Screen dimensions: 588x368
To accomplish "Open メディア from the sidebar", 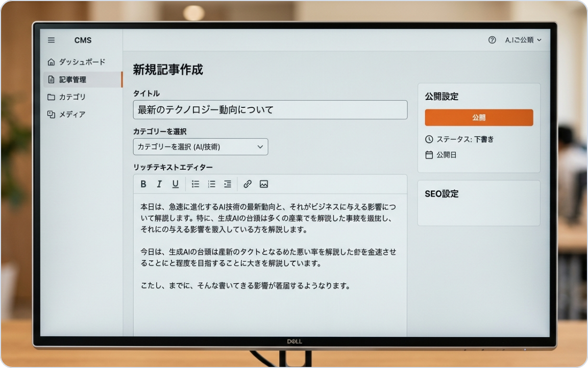I will (68, 114).
